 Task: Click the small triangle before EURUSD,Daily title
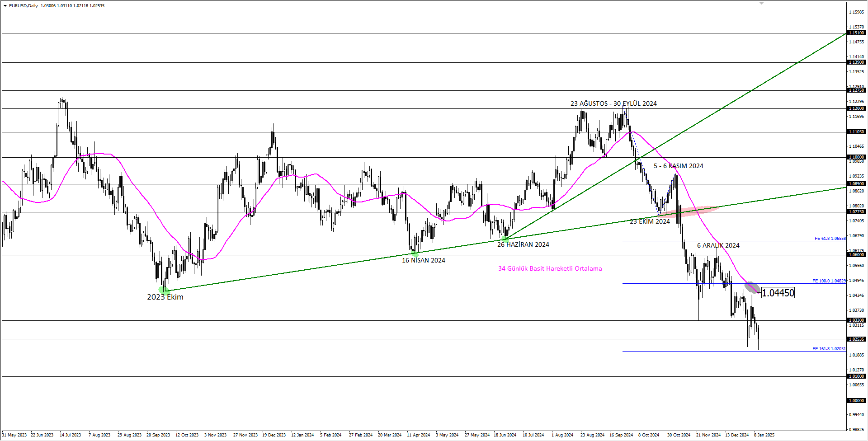pos(5,6)
